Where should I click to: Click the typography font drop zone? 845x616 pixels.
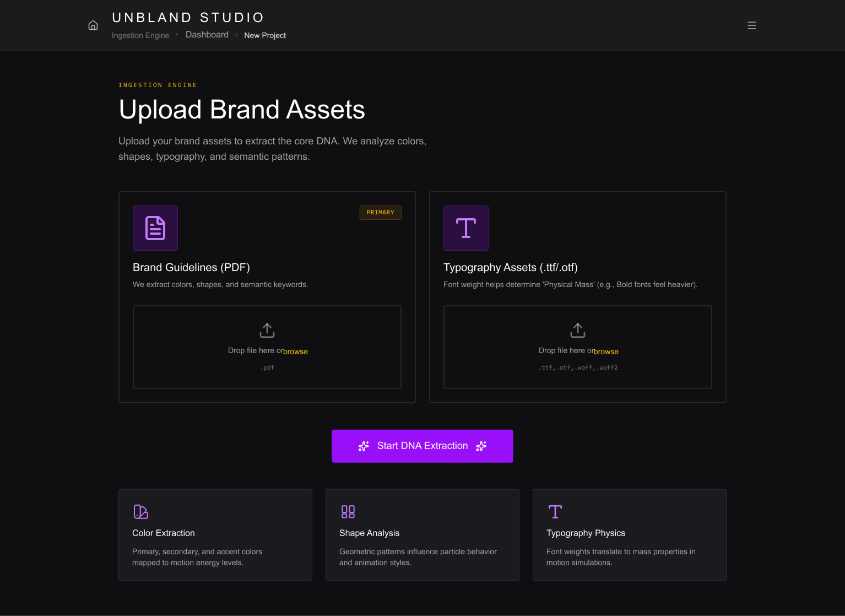578,347
